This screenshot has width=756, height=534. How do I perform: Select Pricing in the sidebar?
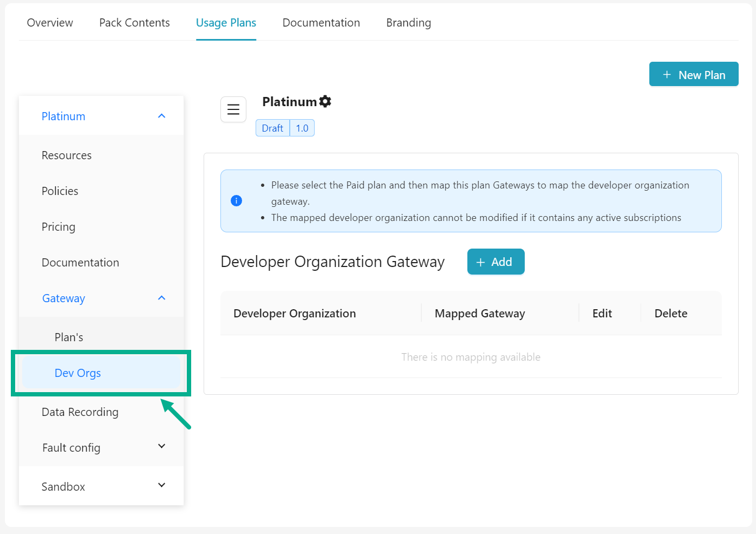58,227
